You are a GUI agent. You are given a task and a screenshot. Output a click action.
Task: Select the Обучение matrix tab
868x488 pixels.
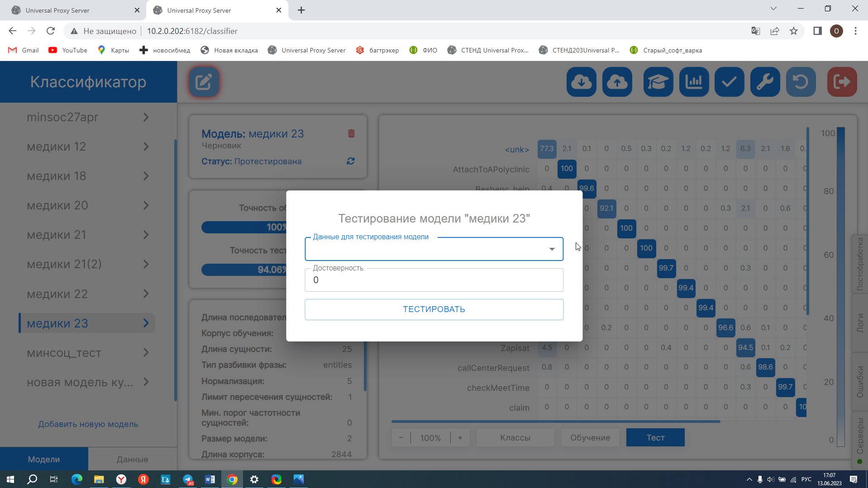(590, 437)
